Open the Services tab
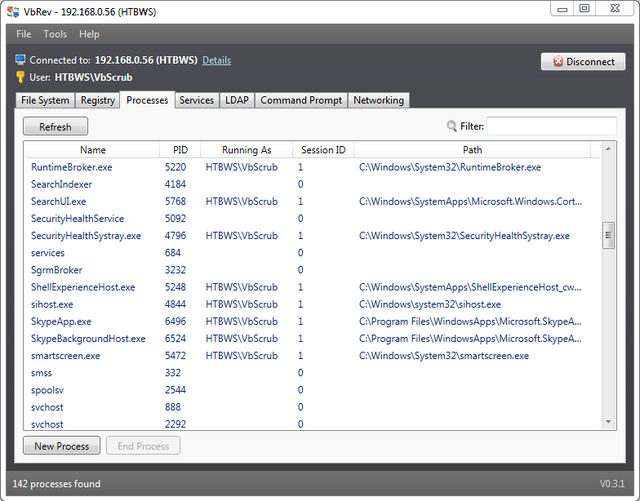Image resolution: width=640 pixels, height=501 pixels. point(196,100)
